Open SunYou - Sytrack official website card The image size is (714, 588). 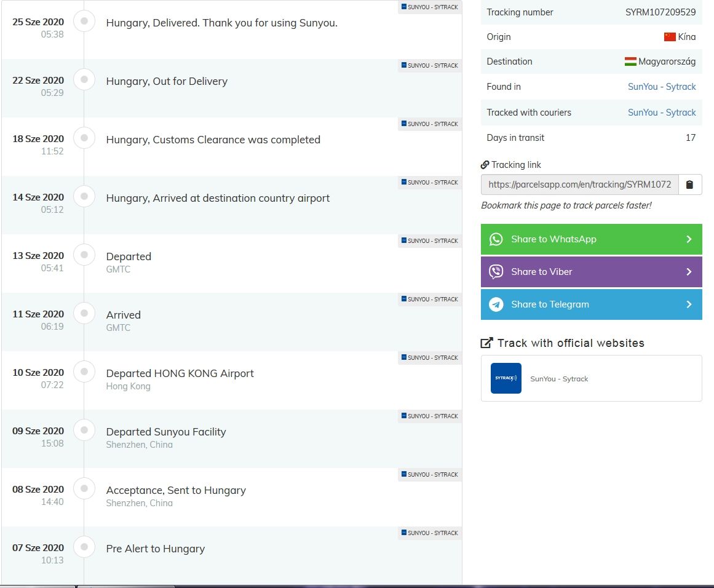[591, 378]
